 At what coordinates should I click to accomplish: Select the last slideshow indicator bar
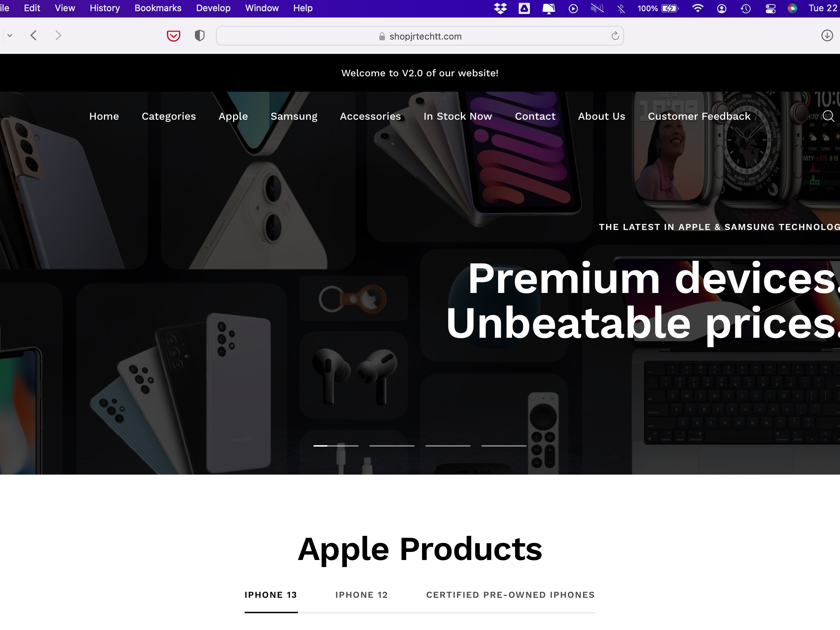tap(504, 446)
